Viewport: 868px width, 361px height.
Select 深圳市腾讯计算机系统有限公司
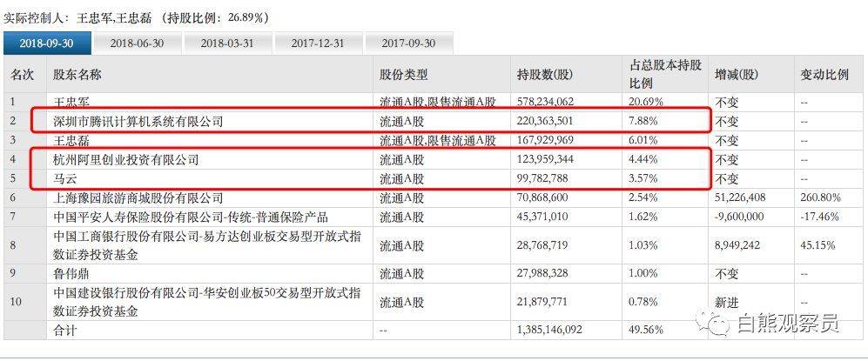138,121
